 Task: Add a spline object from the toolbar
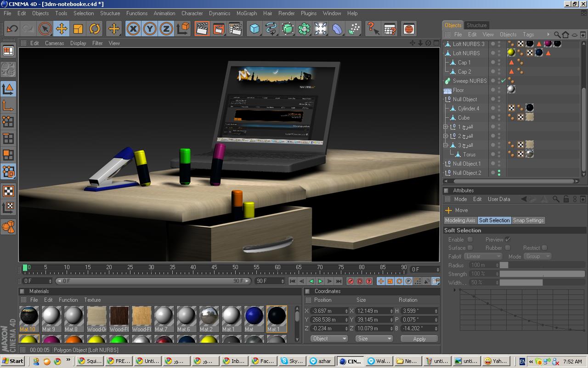271,29
